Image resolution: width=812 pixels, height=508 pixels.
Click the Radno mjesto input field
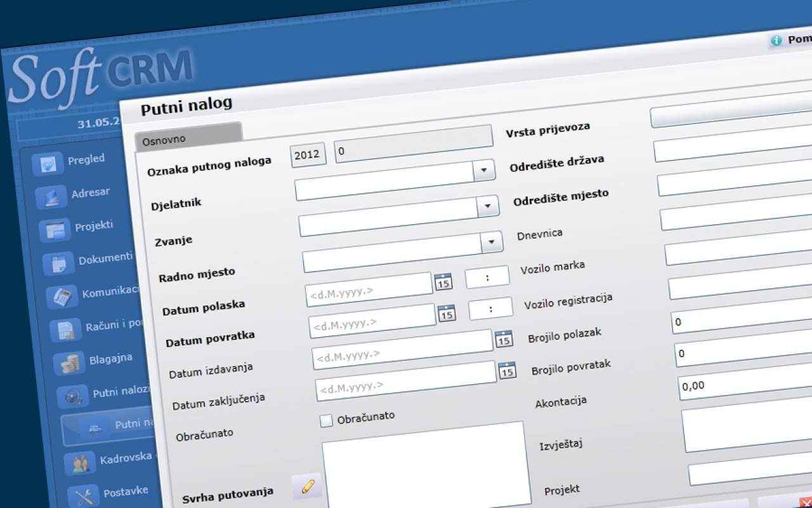point(391,253)
